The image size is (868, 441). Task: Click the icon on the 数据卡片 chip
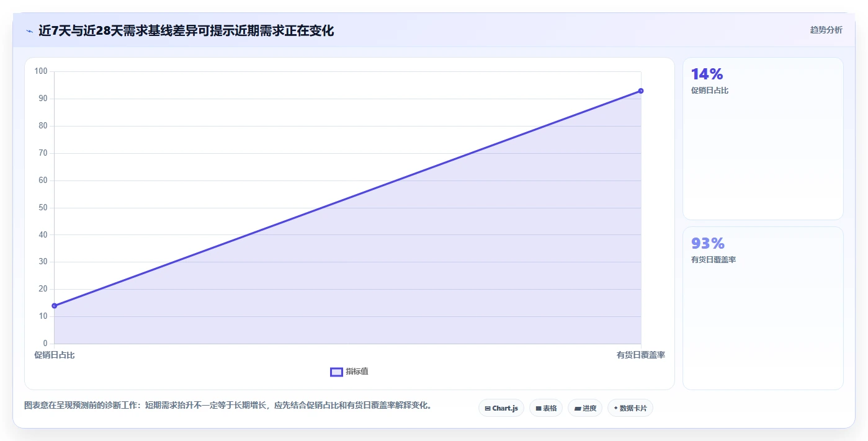coord(615,408)
